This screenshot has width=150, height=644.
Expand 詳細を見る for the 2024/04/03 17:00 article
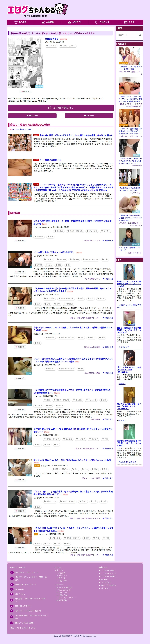(x=108, y=420)
